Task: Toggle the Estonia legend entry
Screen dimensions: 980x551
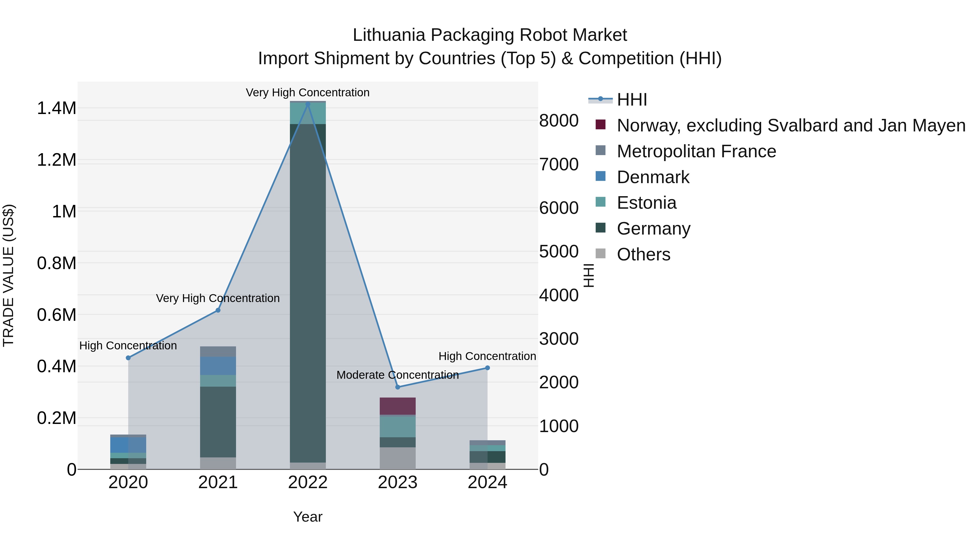Action: pos(636,203)
